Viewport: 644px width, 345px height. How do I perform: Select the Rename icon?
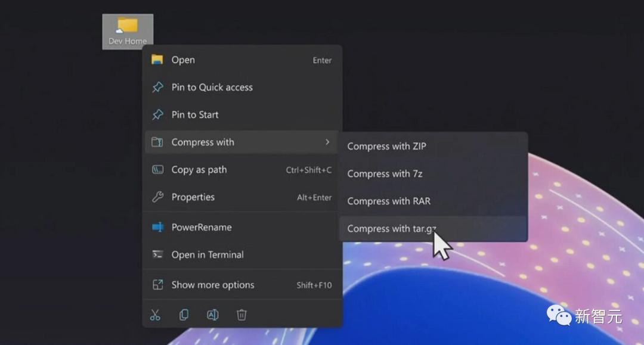(213, 315)
